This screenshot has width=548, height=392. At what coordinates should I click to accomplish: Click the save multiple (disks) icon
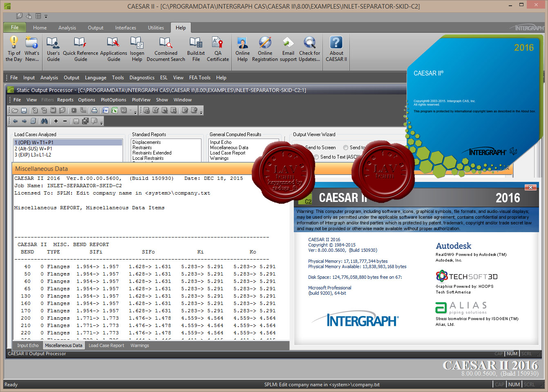point(85,121)
